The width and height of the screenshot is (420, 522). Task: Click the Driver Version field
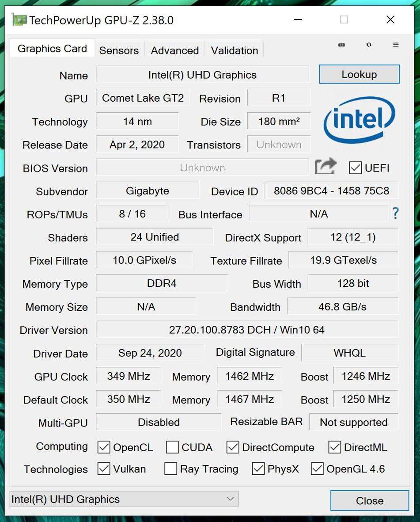[x=246, y=330]
